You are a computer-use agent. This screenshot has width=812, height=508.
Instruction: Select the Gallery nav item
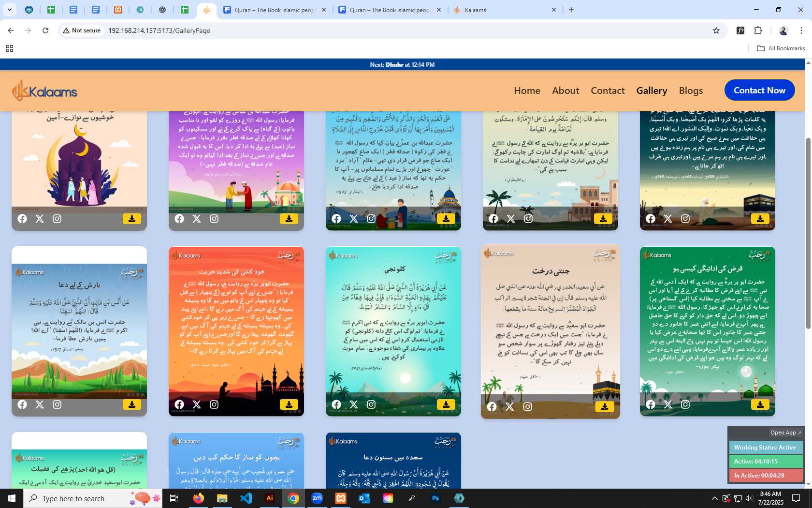(x=652, y=90)
